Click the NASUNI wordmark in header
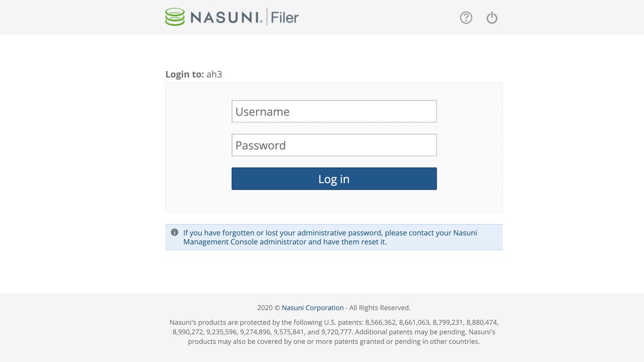 (x=226, y=18)
